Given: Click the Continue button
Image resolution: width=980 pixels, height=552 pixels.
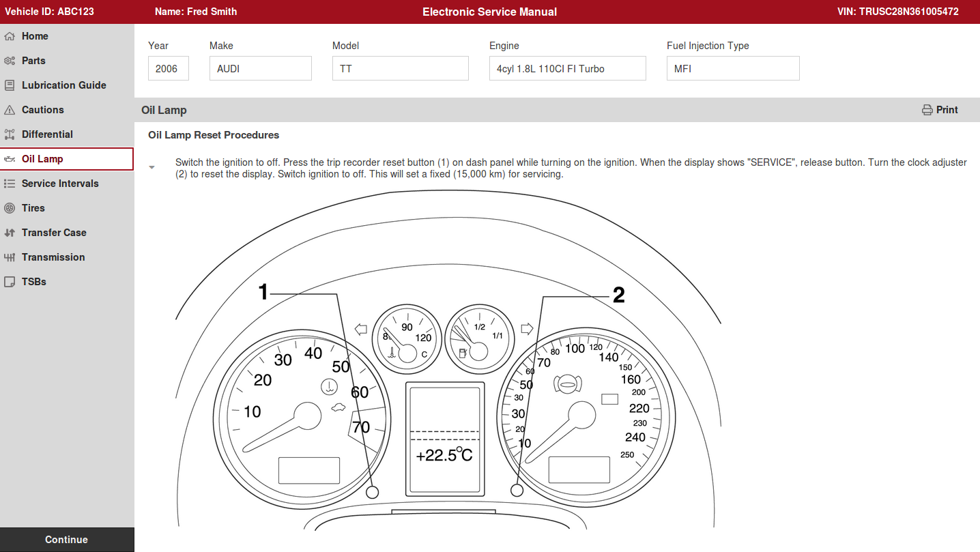Looking at the screenshot, I should tap(67, 540).
